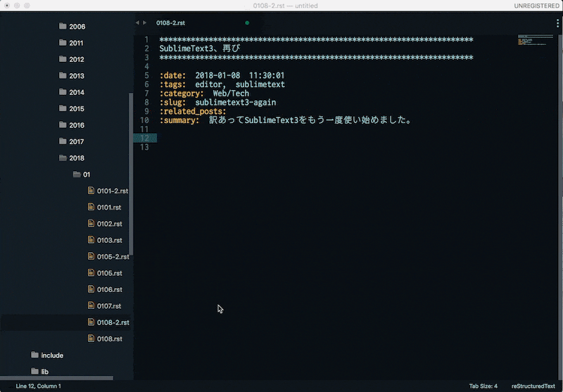
Task: Click the file icon of 0107.rst
Action: 90,306
